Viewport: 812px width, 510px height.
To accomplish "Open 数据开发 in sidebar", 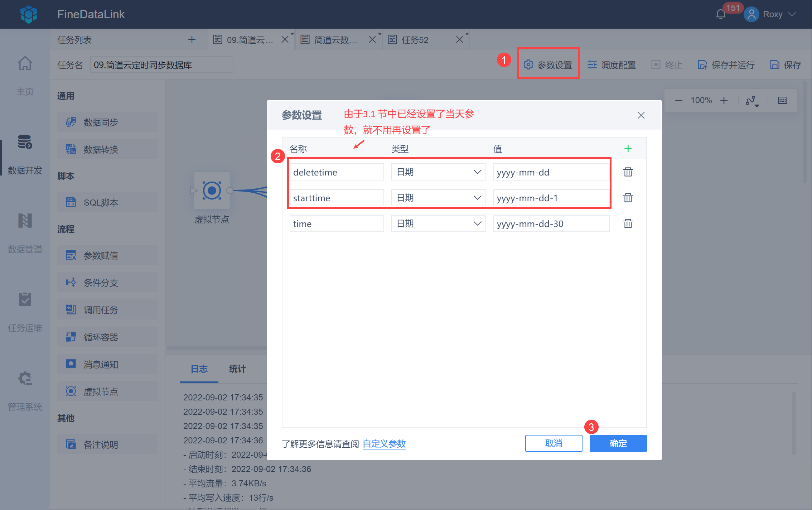I will pyautogui.click(x=25, y=155).
